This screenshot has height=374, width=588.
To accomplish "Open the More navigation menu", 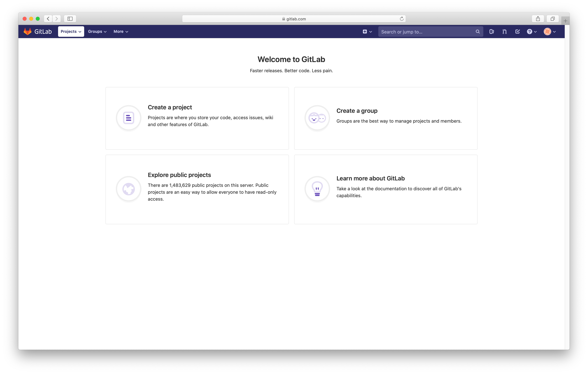I will click(121, 32).
